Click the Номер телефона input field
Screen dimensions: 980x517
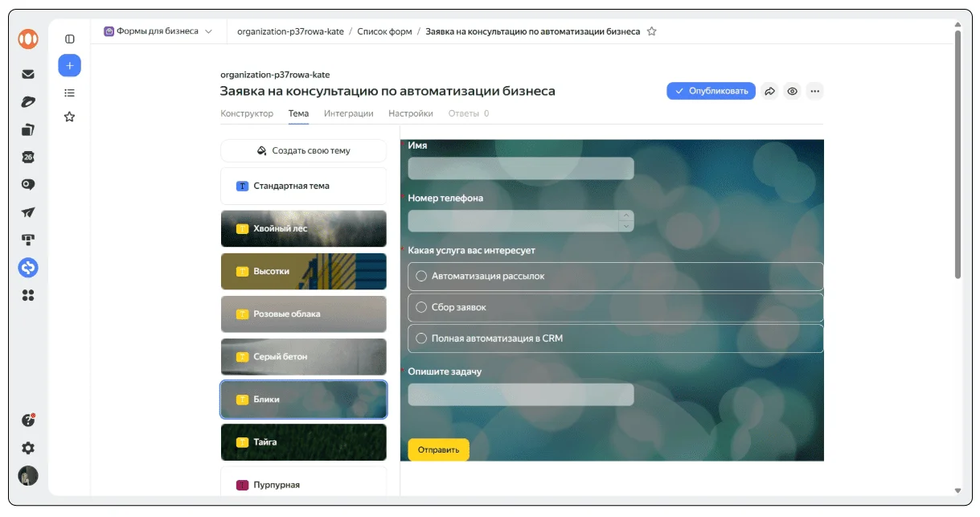(x=521, y=221)
